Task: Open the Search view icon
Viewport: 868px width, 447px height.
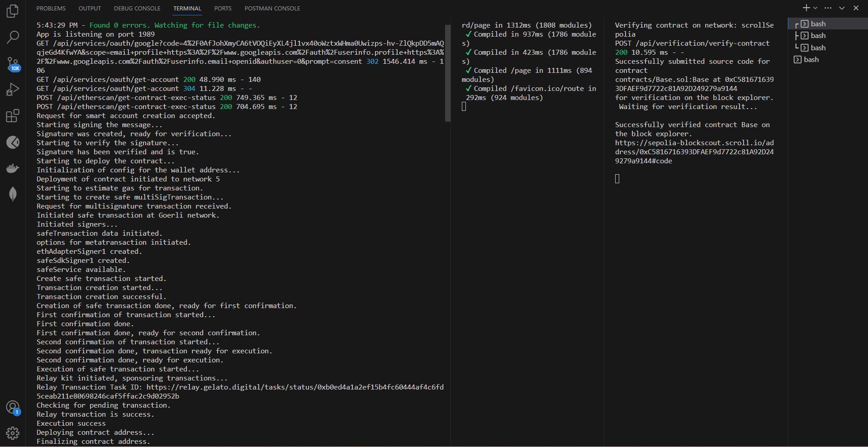Action: (x=13, y=37)
